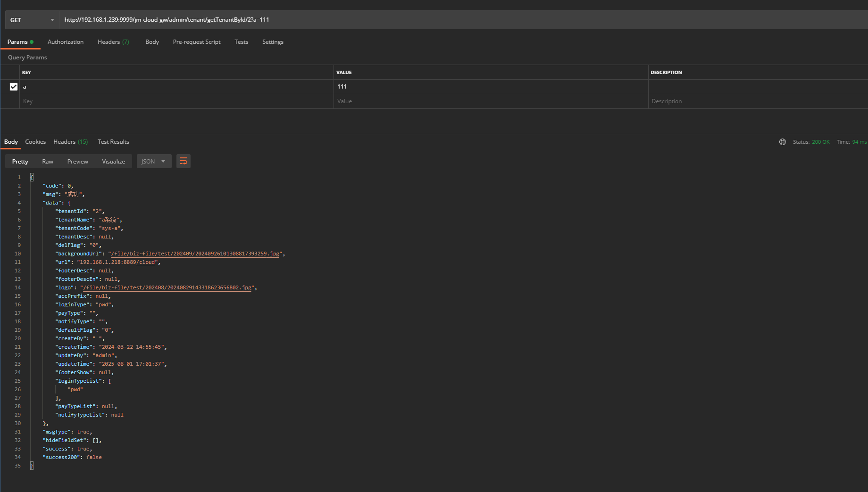Click the request URL input field

click(425, 20)
